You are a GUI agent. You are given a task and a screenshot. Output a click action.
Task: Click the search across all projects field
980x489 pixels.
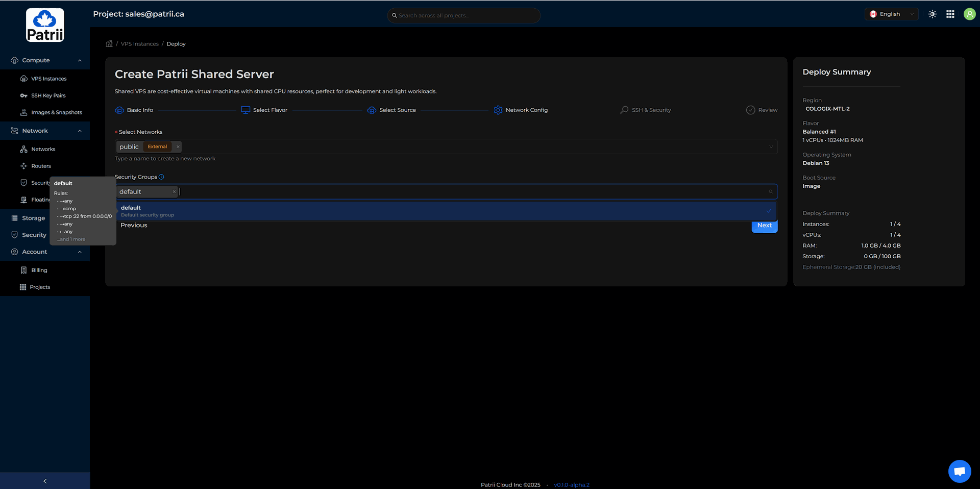pyautogui.click(x=463, y=15)
